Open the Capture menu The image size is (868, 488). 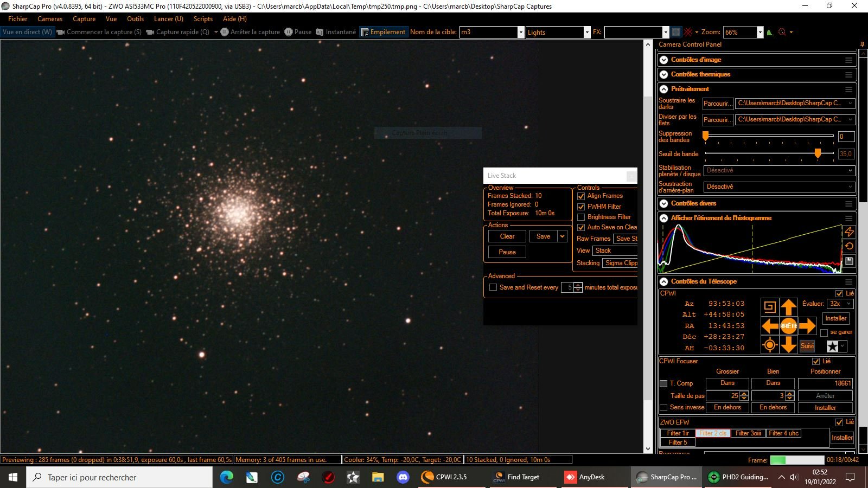[x=84, y=19]
